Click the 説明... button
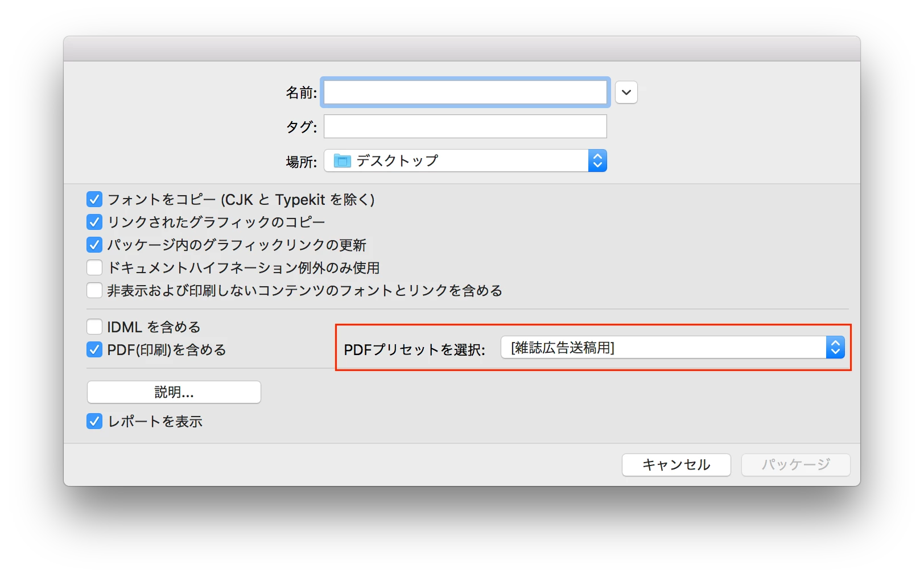 pyautogui.click(x=174, y=392)
